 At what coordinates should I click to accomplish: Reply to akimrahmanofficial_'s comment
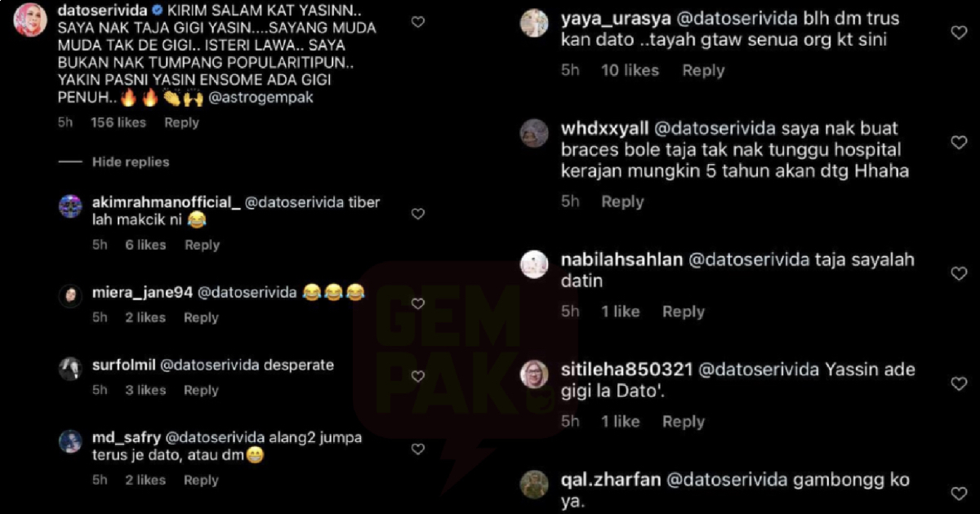pos(202,245)
